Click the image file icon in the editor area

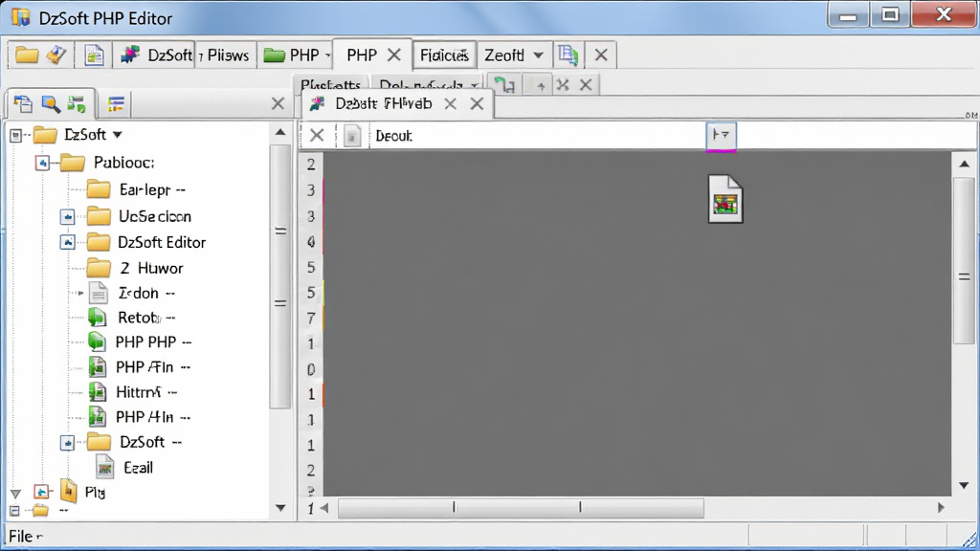click(725, 199)
